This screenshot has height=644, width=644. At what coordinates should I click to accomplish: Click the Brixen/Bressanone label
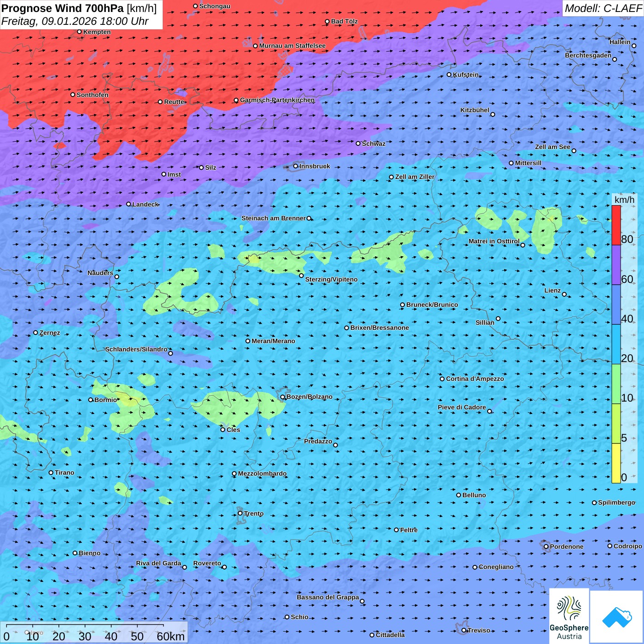coord(379,328)
